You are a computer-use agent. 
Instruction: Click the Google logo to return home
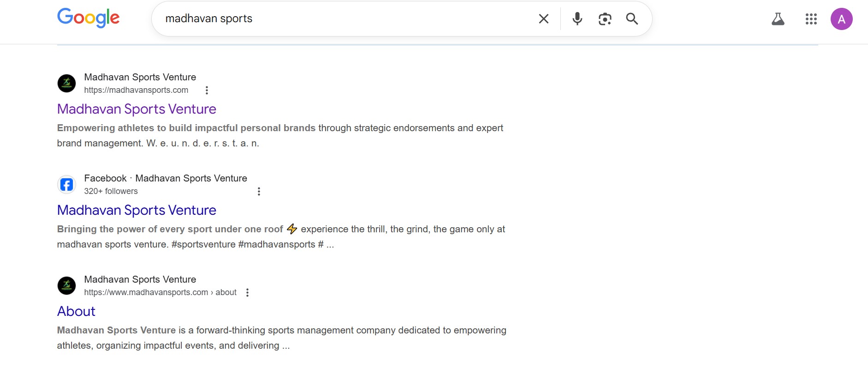(88, 18)
